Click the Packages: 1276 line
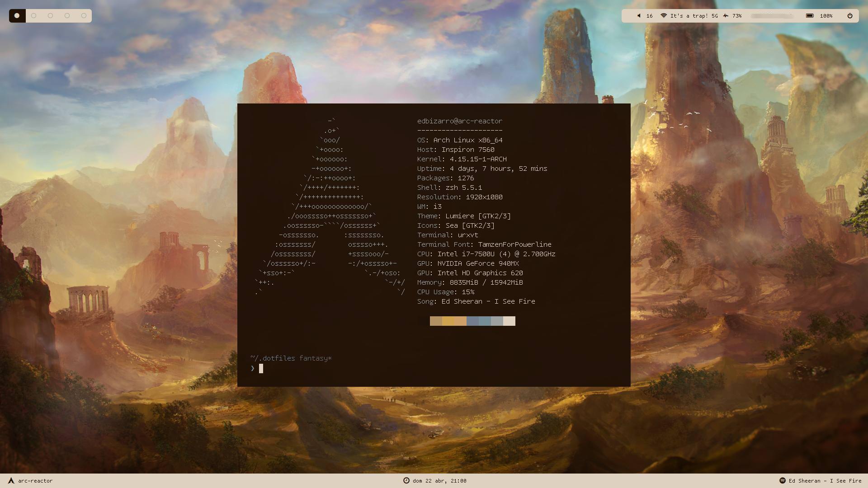Image resolution: width=868 pixels, height=488 pixels. click(x=446, y=178)
